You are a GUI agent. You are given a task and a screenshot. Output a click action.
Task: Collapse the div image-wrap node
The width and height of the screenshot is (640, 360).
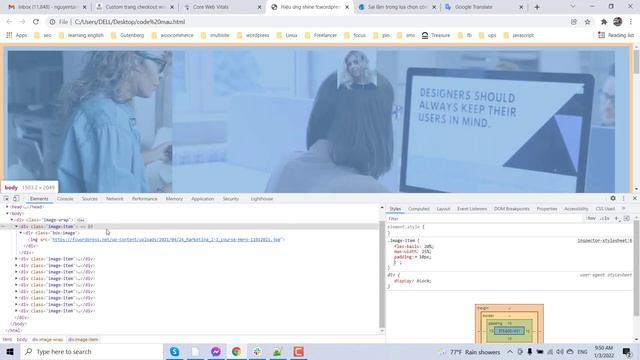(12, 220)
